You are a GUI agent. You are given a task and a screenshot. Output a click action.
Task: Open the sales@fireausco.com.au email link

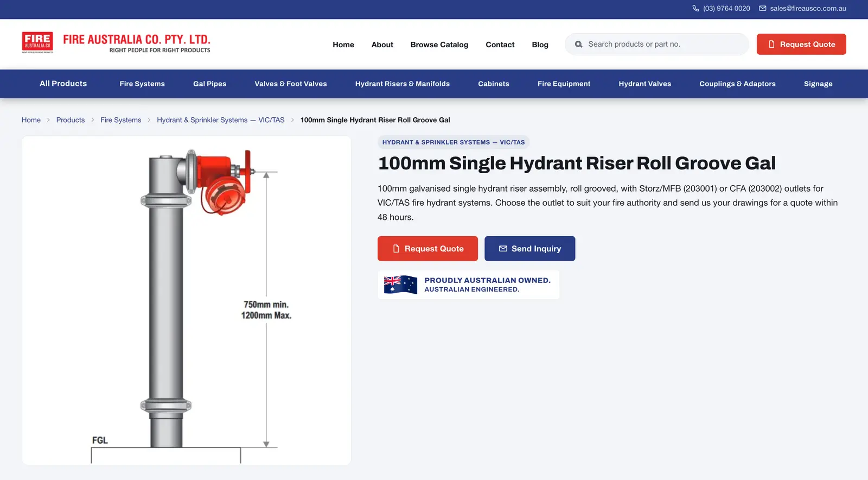808,8
